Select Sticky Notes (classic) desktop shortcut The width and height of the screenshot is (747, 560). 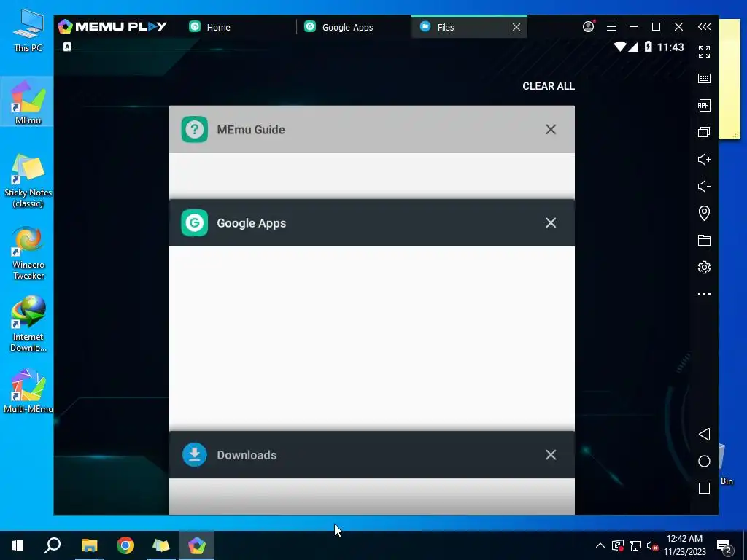click(28, 181)
